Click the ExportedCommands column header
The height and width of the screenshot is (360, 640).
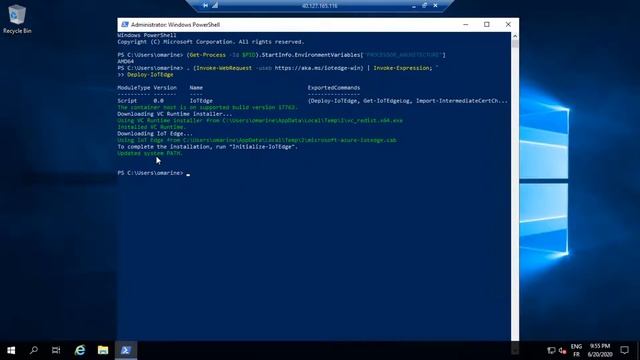(334, 88)
